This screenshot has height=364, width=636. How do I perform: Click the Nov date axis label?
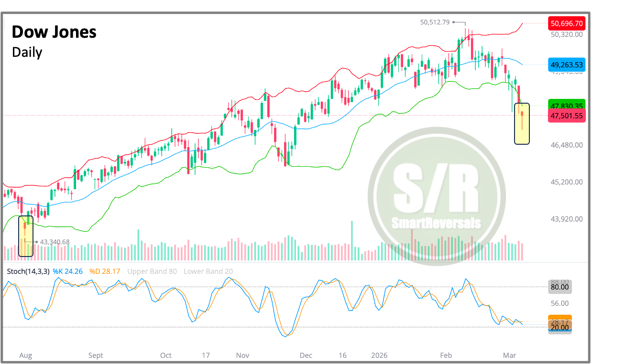tap(243, 355)
